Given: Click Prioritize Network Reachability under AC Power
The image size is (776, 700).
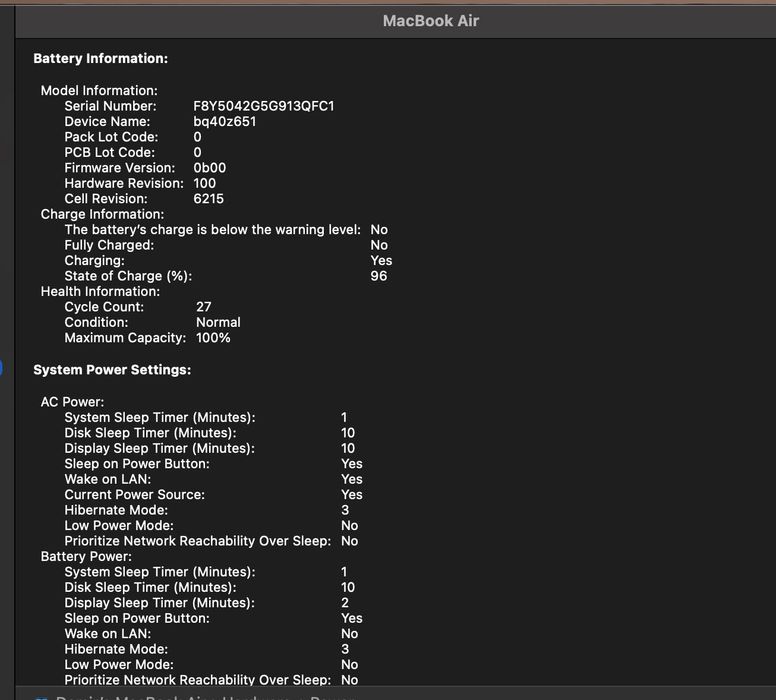Looking at the screenshot, I should pos(197,541).
